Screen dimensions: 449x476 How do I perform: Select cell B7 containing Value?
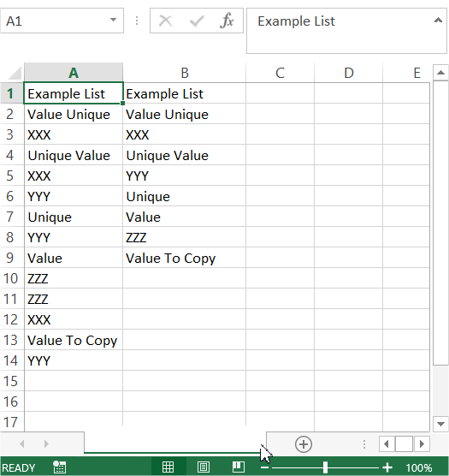point(185,217)
